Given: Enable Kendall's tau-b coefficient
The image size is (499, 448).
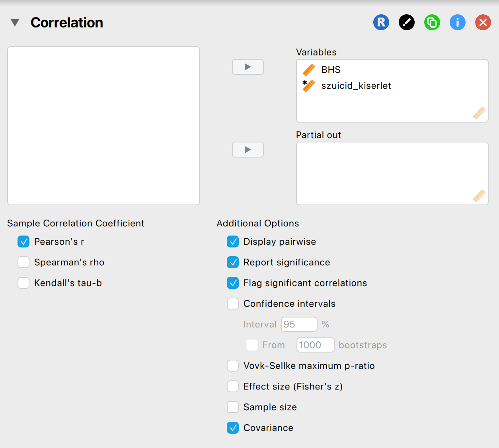Looking at the screenshot, I should pyautogui.click(x=23, y=283).
